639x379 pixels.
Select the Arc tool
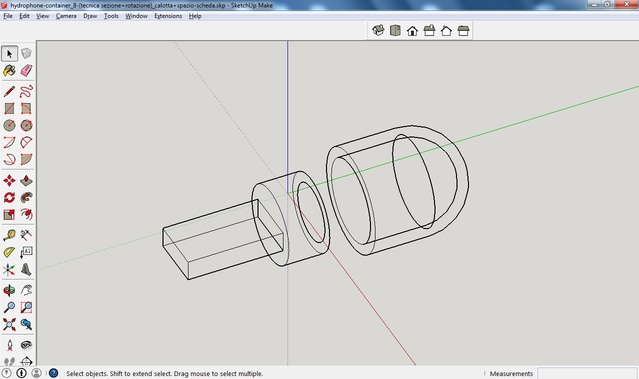tap(9, 142)
